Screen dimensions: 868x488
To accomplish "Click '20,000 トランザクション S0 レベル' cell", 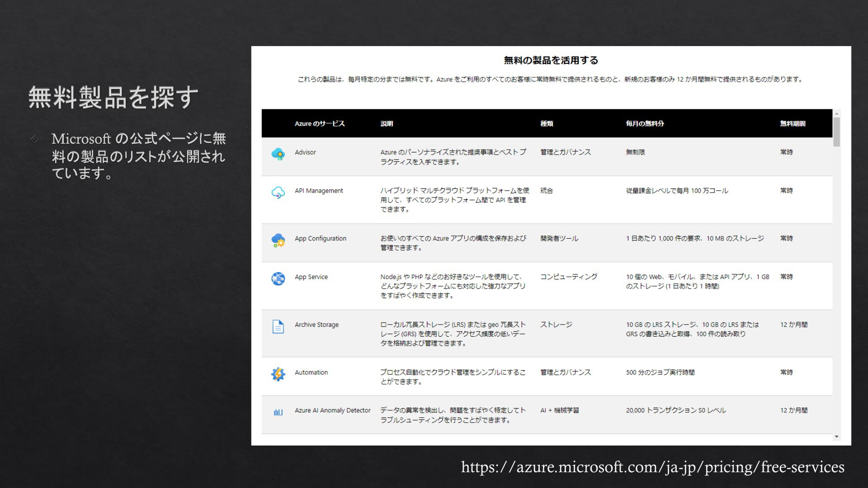I will [x=676, y=410].
